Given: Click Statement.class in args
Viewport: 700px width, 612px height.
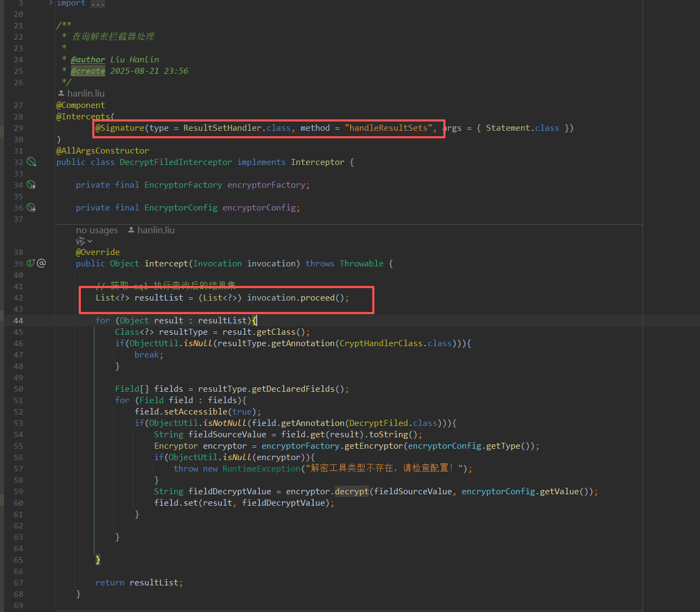Looking at the screenshot, I should click(x=523, y=128).
